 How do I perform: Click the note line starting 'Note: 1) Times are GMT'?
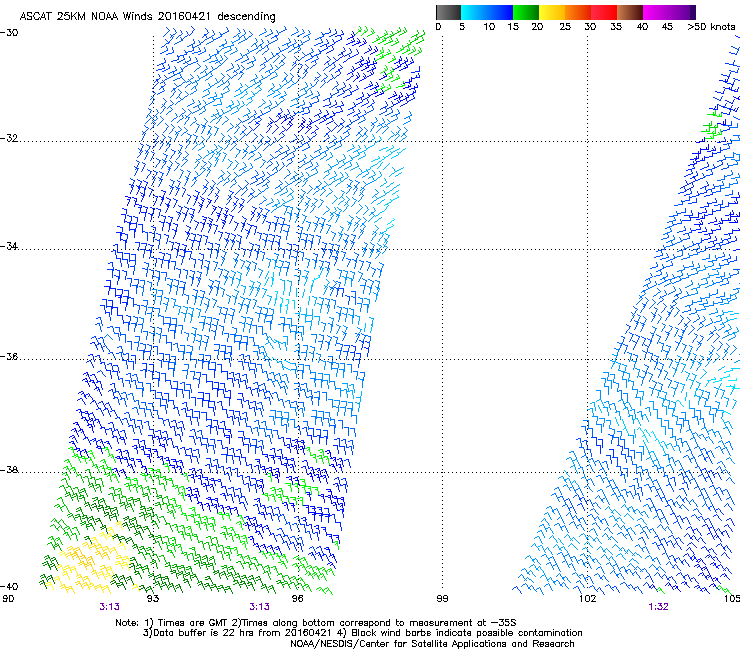[316, 623]
